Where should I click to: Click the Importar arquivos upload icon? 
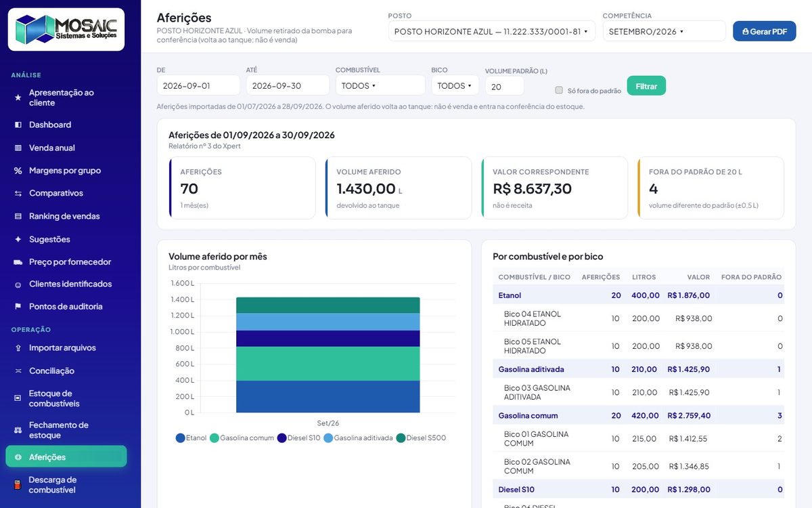point(18,348)
